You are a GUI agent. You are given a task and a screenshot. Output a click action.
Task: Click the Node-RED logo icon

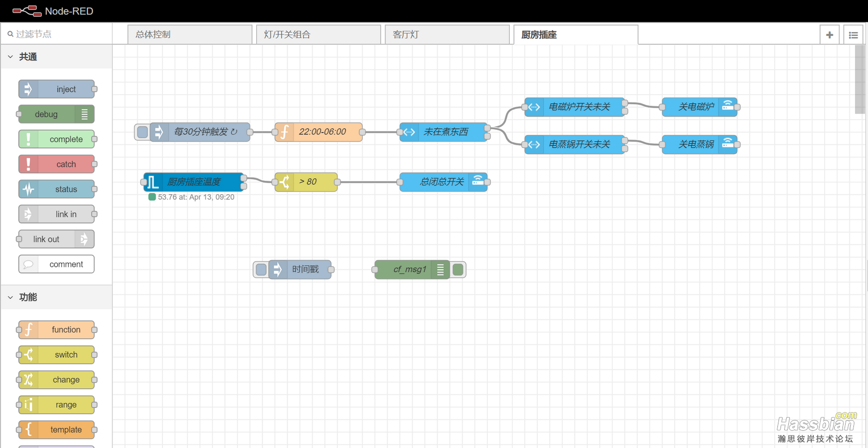click(x=27, y=10)
